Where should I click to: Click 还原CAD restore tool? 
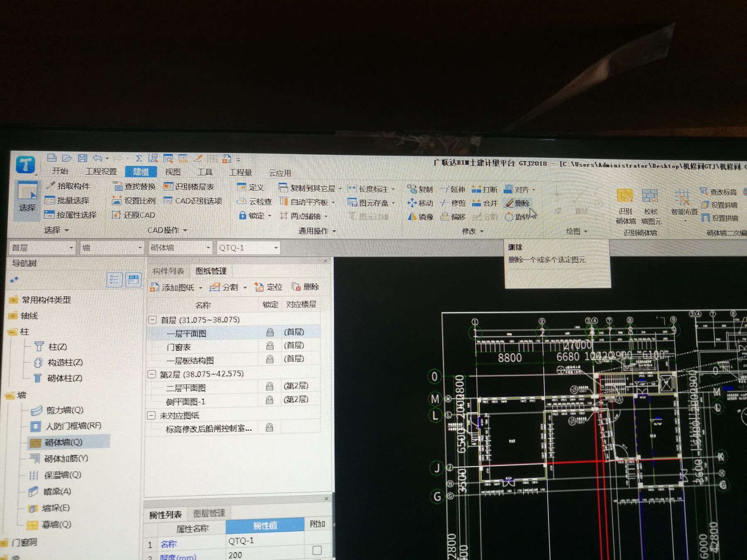pyautogui.click(x=133, y=215)
